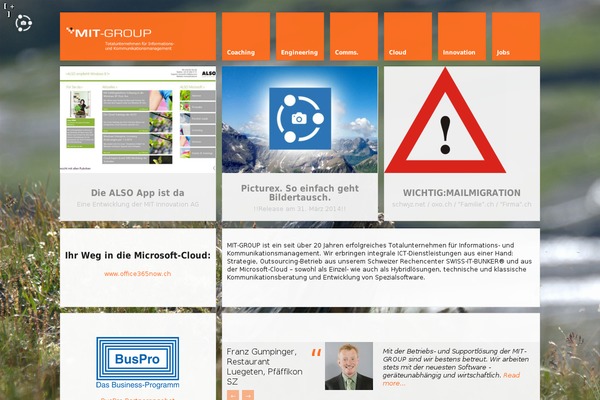Image resolution: width=600 pixels, height=400 pixels.
Task: Click the 'schwyz.net / oxo.ch' subtitle text
Action: point(461,204)
